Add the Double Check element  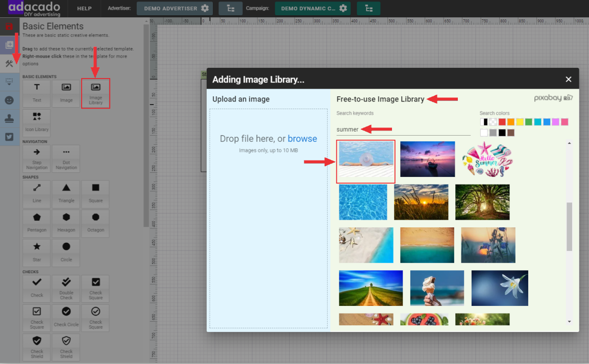(x=66, y=289)
